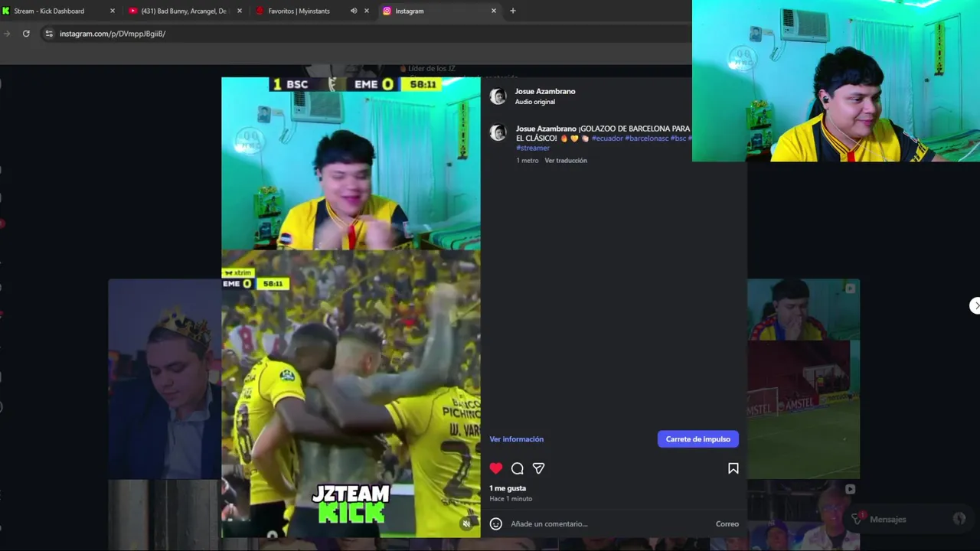Open the site info icon in the address bar

[49, 34]
